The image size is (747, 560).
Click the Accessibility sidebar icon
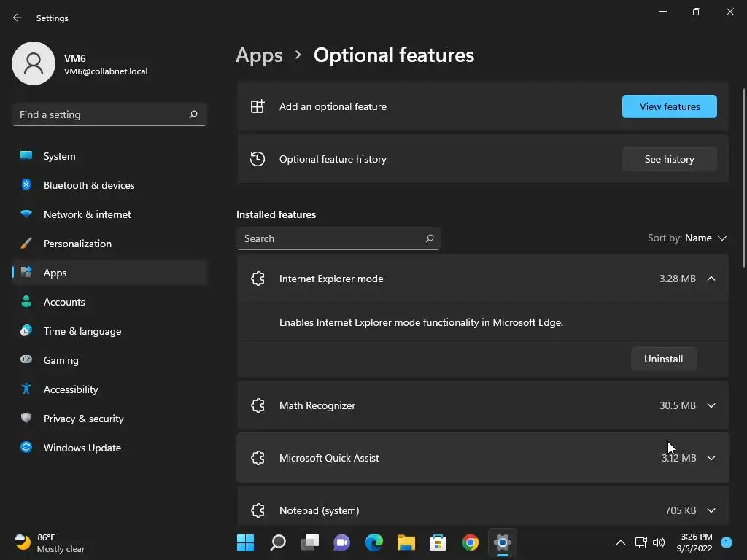[x=26, y=389]
